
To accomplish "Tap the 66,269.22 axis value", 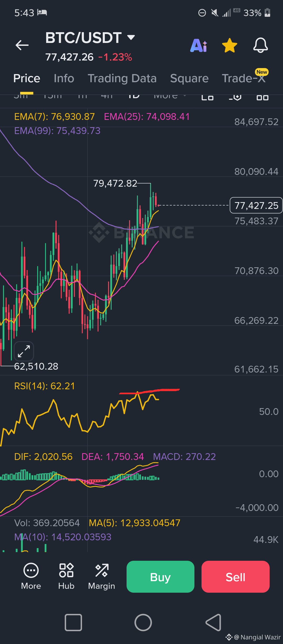I will click(256, 321).
